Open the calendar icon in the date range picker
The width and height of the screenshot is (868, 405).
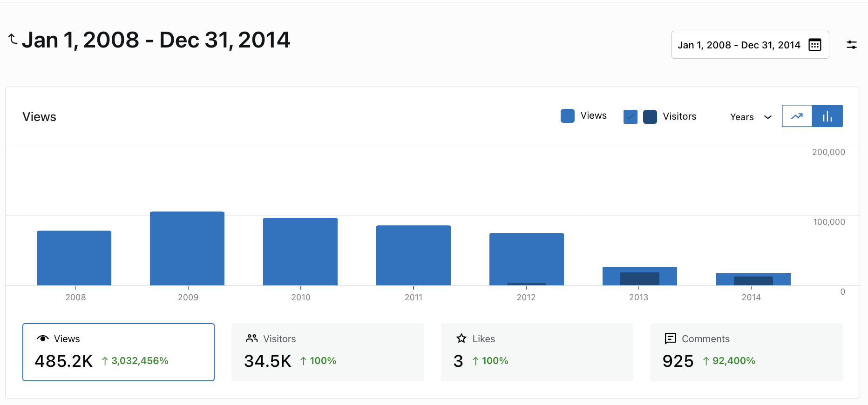click(x=815, y=45)
